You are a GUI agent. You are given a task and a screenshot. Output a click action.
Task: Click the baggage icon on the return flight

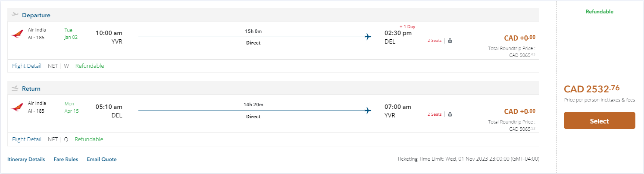coord(450,114)
